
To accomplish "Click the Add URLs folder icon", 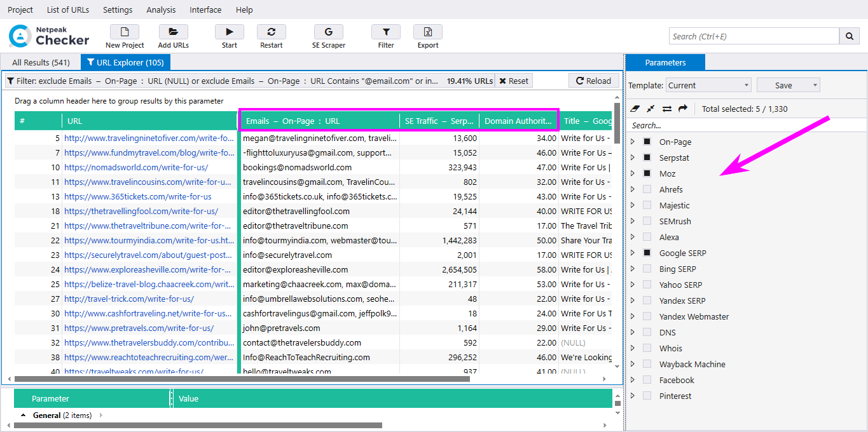I will click(173, 32).
